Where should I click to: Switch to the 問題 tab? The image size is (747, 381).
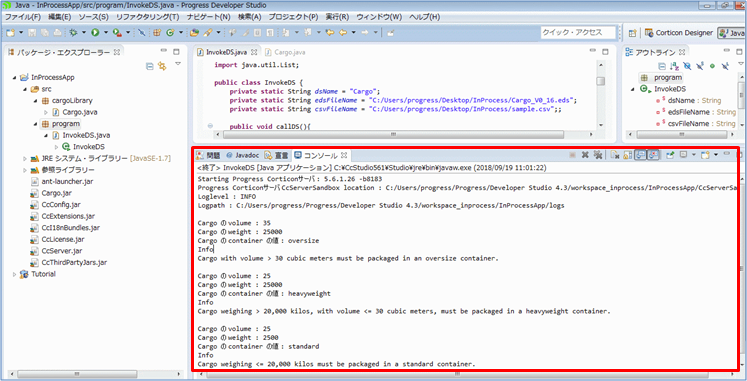coord(209,155)
